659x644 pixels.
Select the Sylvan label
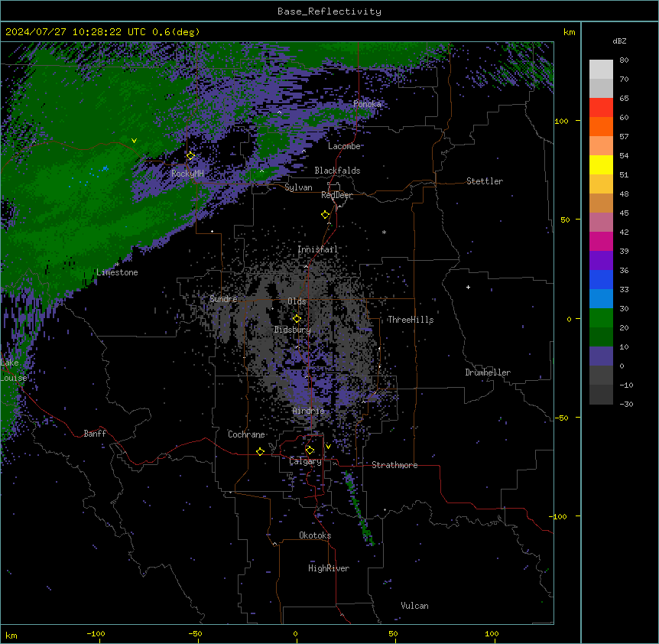298,187
